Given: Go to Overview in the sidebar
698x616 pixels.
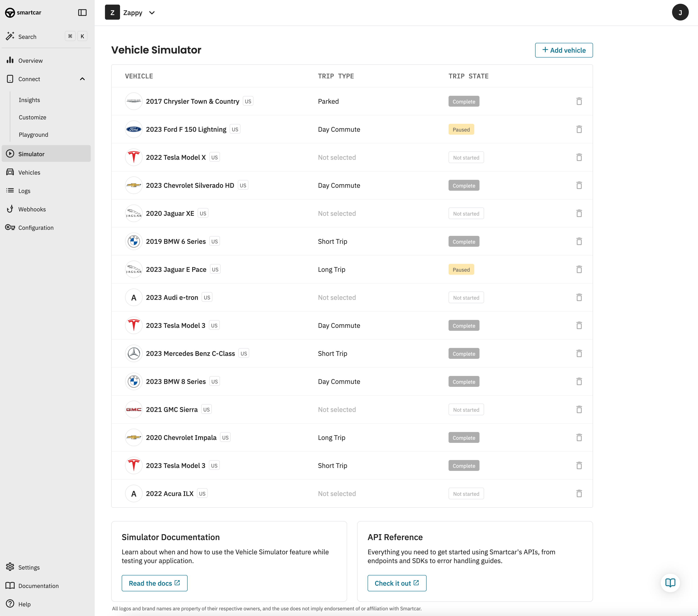Looking at the screenshot, I should click(46, 60).
